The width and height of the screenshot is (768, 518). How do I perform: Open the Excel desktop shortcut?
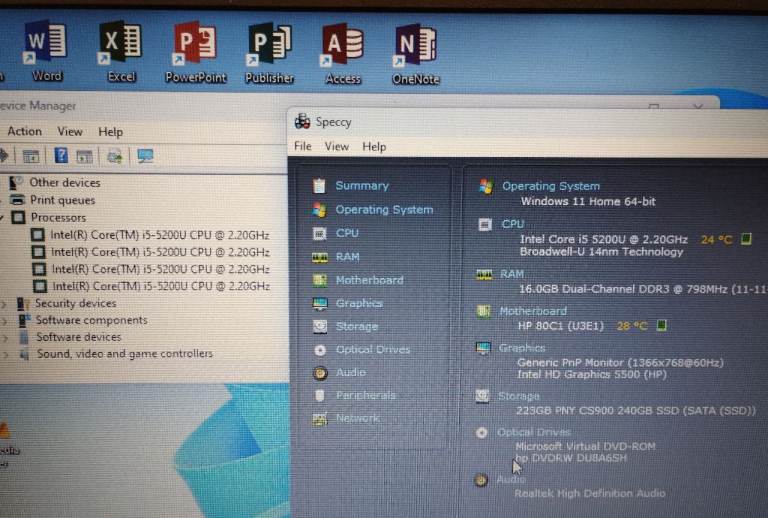(x=121, y=50)
